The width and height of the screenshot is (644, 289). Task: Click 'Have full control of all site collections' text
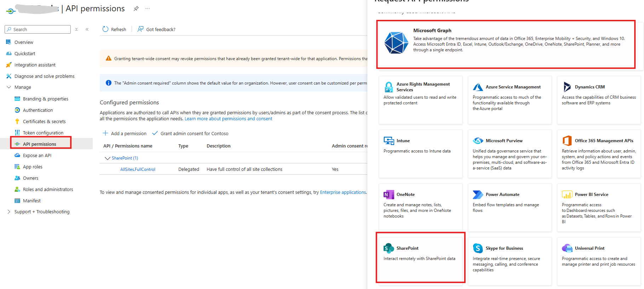click(x=245, y=169)
